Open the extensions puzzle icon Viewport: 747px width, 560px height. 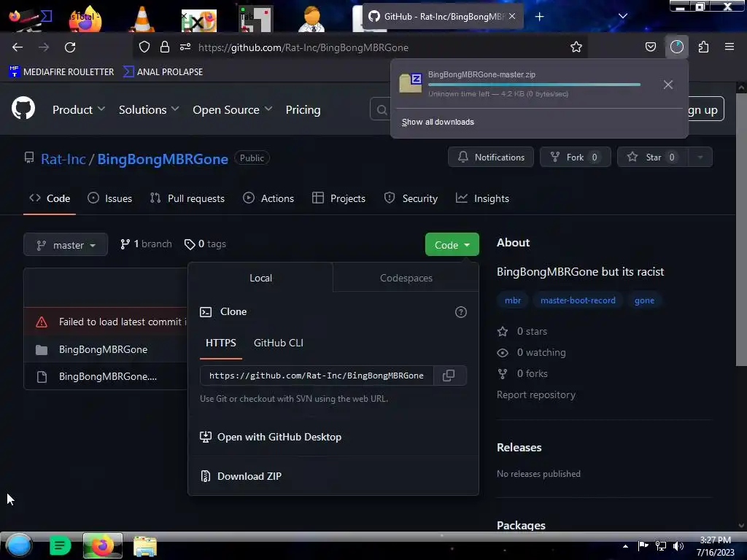pos(703,47)
